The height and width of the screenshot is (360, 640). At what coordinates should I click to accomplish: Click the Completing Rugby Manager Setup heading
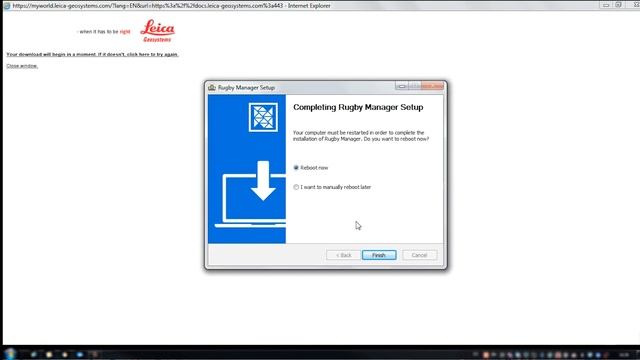(358, 107)
